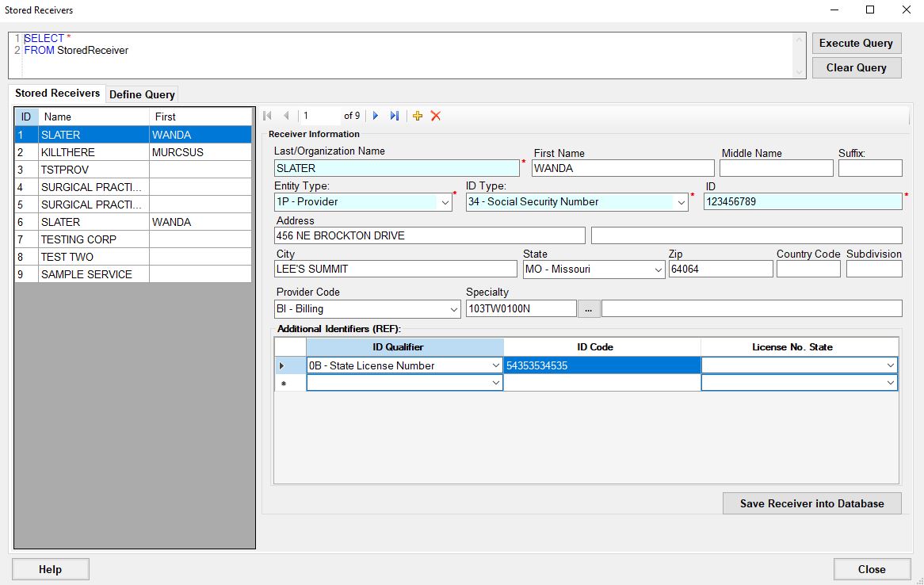
Task: Go to first record in navigator
Action: tap(268, 116)
